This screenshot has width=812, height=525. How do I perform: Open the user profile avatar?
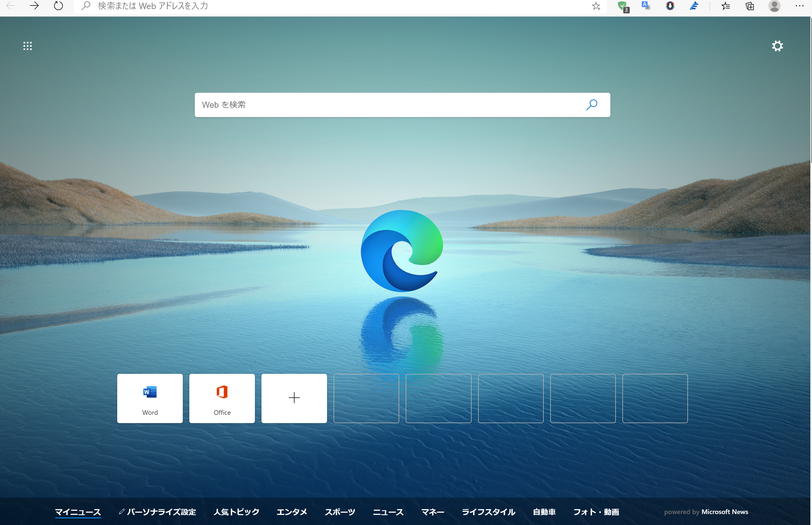pyautogui.click(x=774, y=6)
